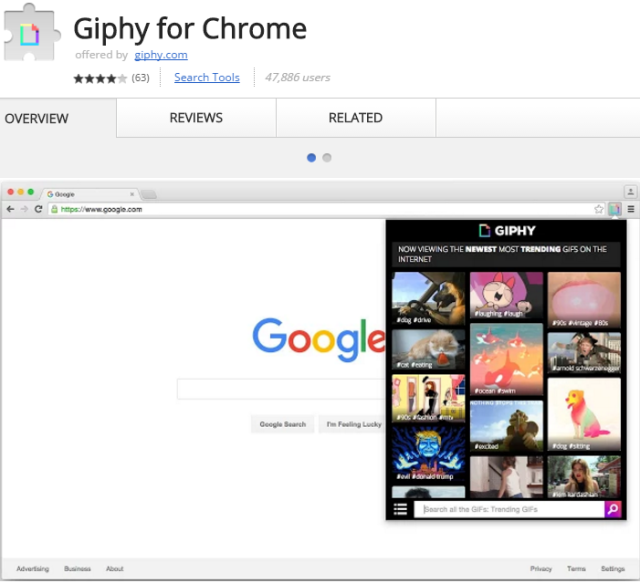Open the #dog #drive GIF thumbnail
640x583 pixels.
click(x=428, y=298)
